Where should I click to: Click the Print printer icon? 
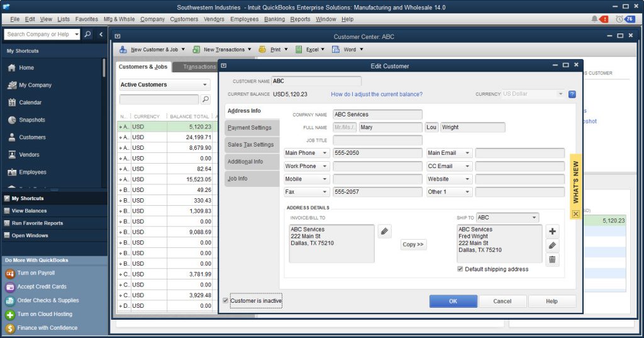point(262,49)
